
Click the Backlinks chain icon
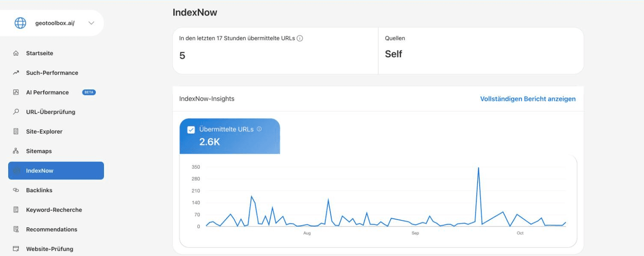click(16, 190)
